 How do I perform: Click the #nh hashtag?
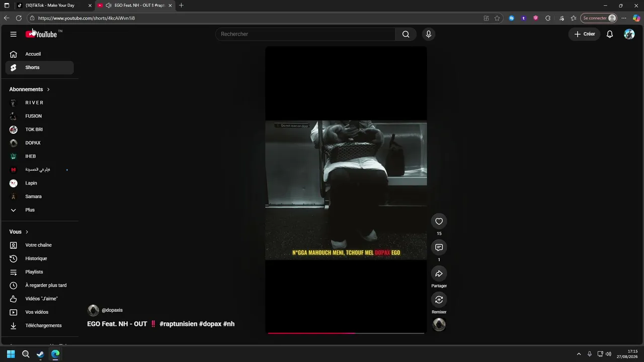tap(229, 324)
